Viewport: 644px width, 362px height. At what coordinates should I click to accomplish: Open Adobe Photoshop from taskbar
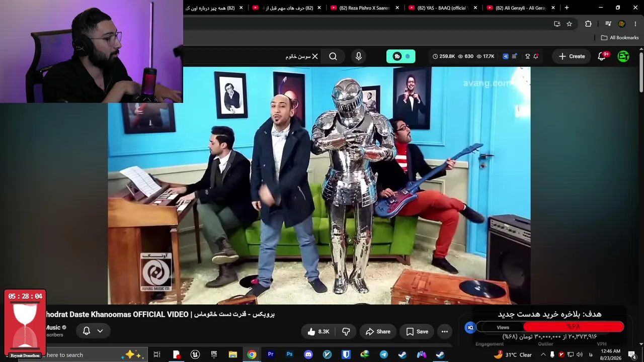pyautogui.click(x=289, y=355)
